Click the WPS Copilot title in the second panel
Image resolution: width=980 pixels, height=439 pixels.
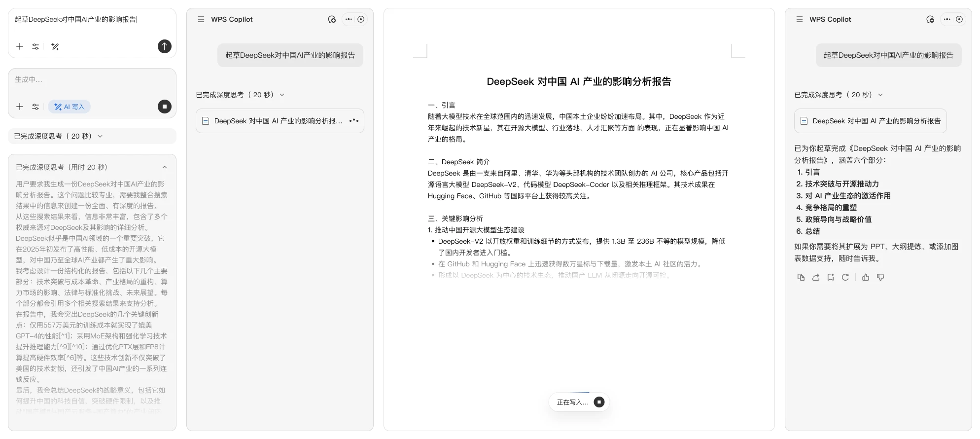pos(232,19)
